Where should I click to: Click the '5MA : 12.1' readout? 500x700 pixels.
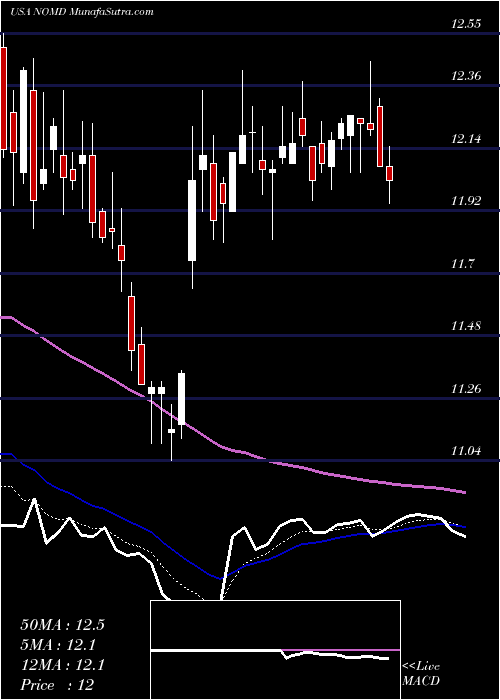(59, 645)
